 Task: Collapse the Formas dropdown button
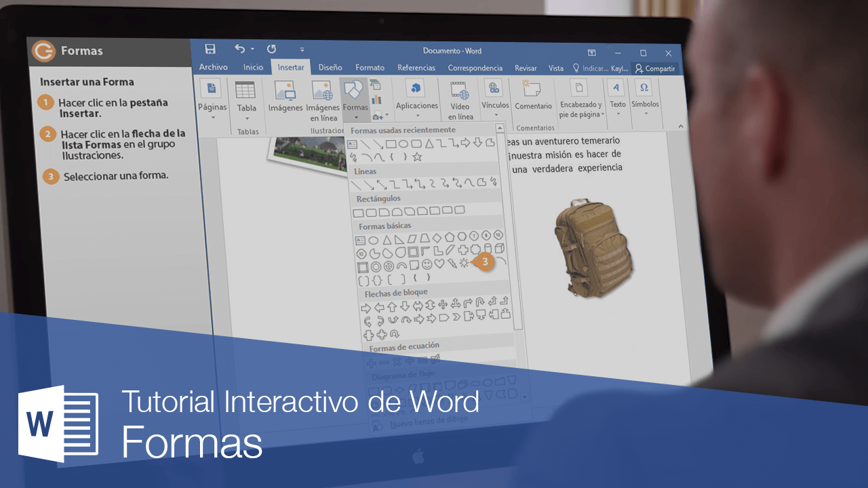(x=355, y=100)
